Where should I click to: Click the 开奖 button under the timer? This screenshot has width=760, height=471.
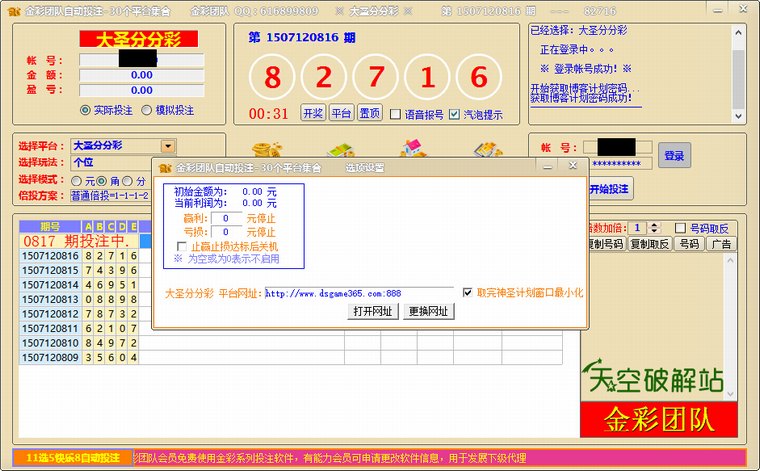coord(313,114)
